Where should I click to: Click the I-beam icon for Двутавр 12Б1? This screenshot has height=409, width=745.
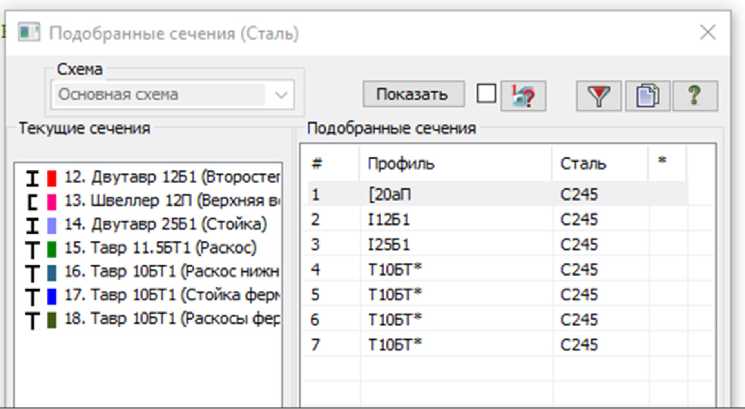[x=32, y=178]
